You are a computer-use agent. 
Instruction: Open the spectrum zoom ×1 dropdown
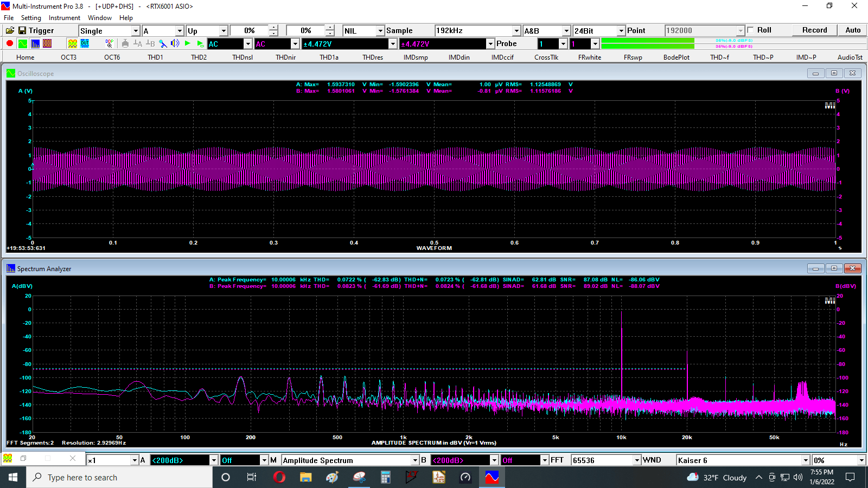tap(135, 460)
